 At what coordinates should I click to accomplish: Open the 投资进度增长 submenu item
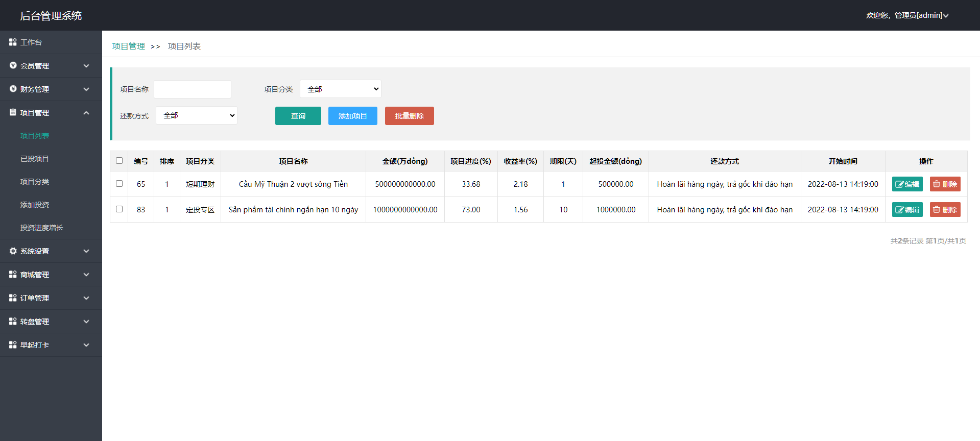click(x=41, y=228)
